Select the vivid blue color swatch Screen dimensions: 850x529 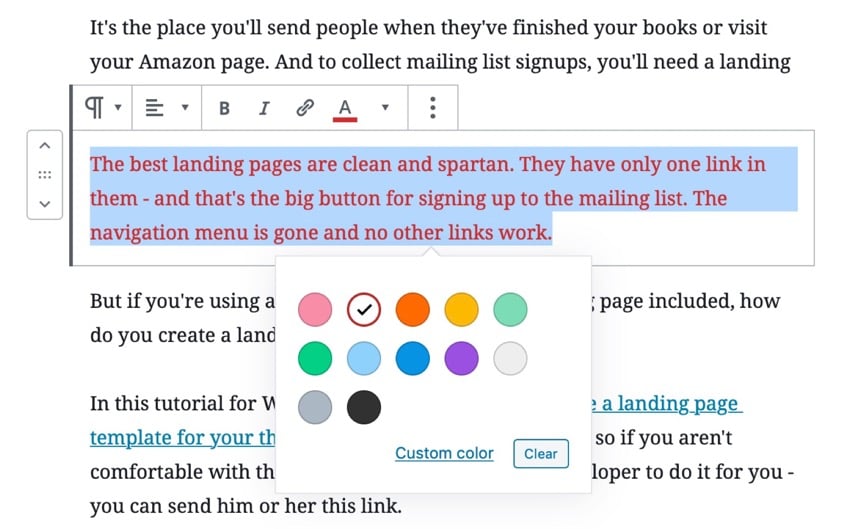[x=413, y=358]
